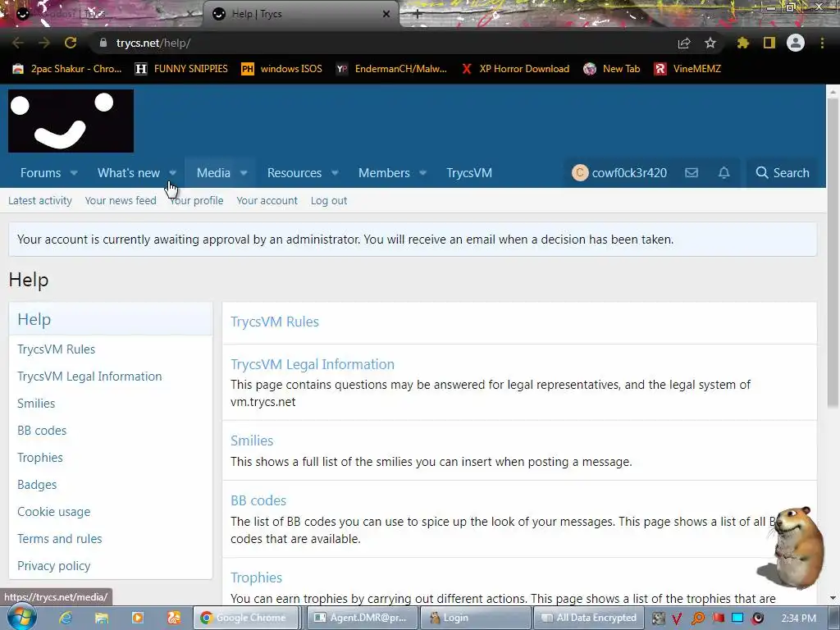Image resolution: width=840 pixels, height=630 pixels.
Task: Click the site lock icon
Action: (x=103, y=43)
